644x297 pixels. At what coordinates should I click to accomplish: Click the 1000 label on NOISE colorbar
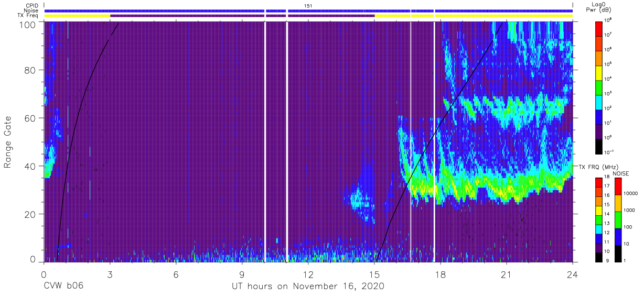629,210
